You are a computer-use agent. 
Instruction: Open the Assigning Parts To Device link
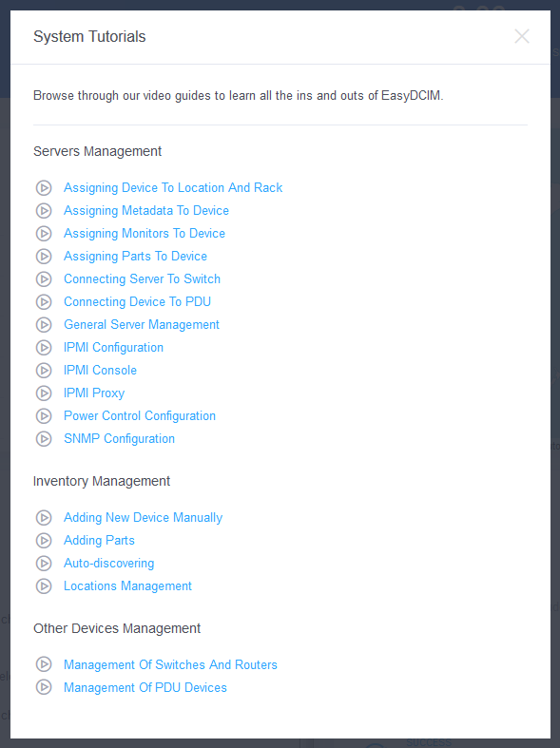click(x=135, y=257)
